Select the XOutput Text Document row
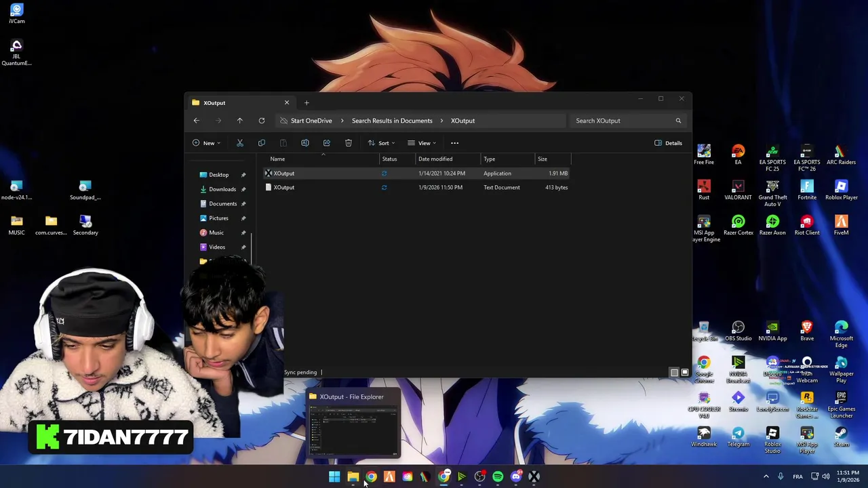This screenshot has width=868, height=488. pos(417,188)
